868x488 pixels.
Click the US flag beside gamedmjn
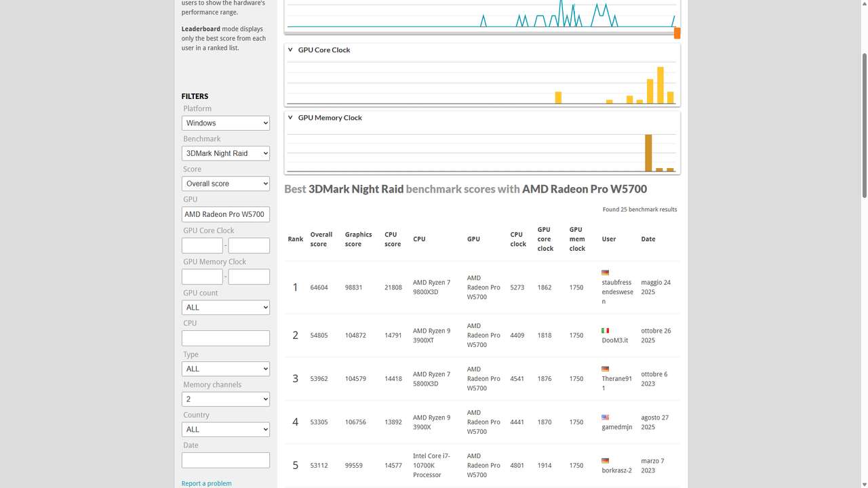605,417
